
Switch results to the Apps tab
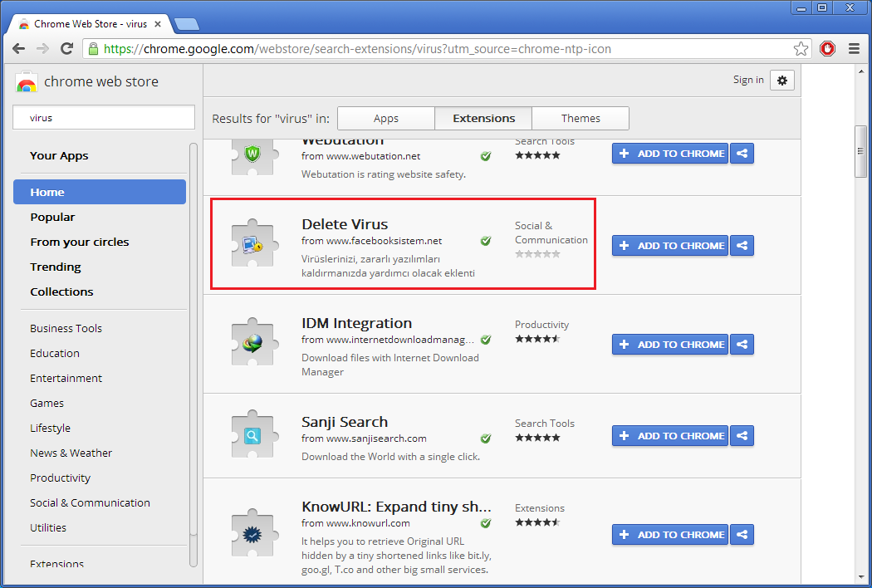click(386, 119)
